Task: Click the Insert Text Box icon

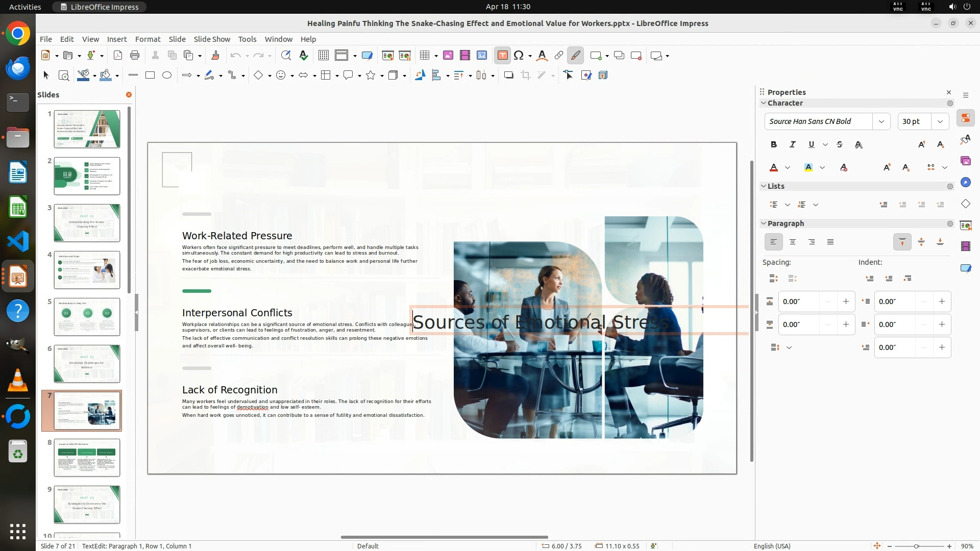Action: [x=502, y=56]
